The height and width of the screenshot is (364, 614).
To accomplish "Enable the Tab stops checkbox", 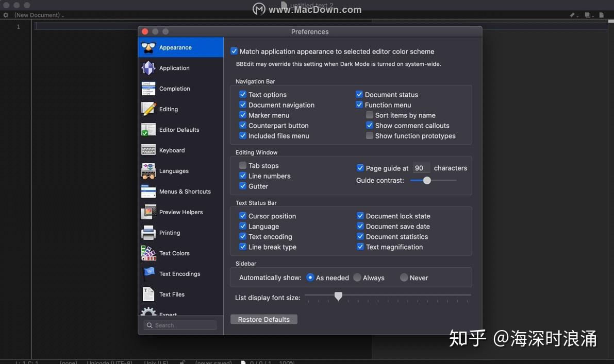I will click(x=242, y=165).
